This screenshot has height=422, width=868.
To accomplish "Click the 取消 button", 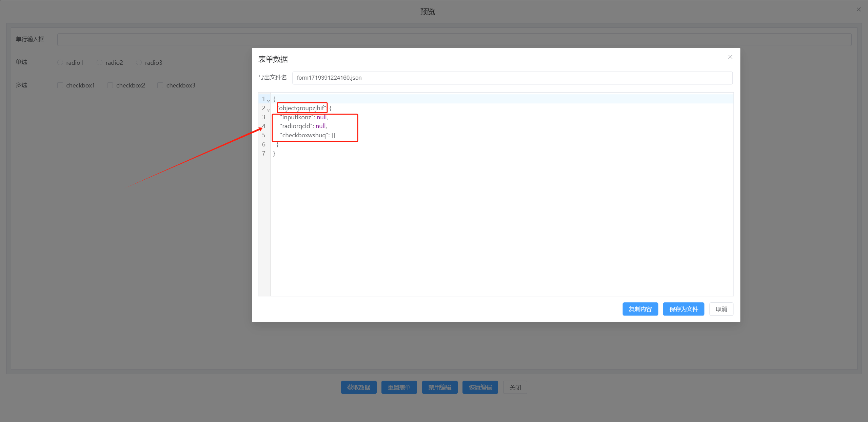I will point(721,309).
